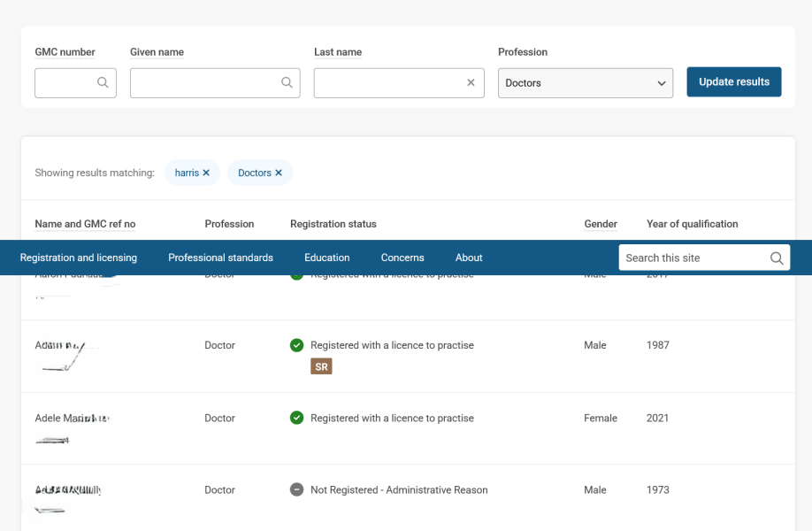Open the Concerns menu item
Screen dimensions: 812x531
click(402, 258)
